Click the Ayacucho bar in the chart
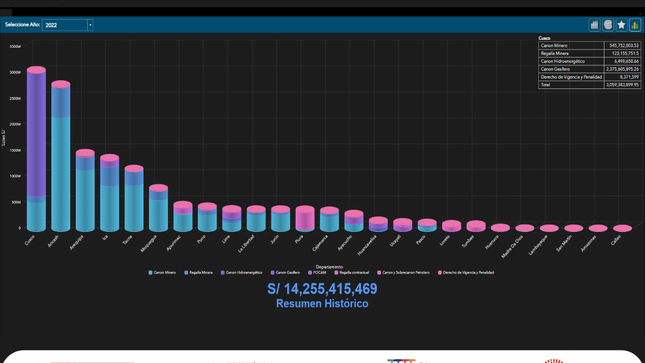 (x=354, y=221)
